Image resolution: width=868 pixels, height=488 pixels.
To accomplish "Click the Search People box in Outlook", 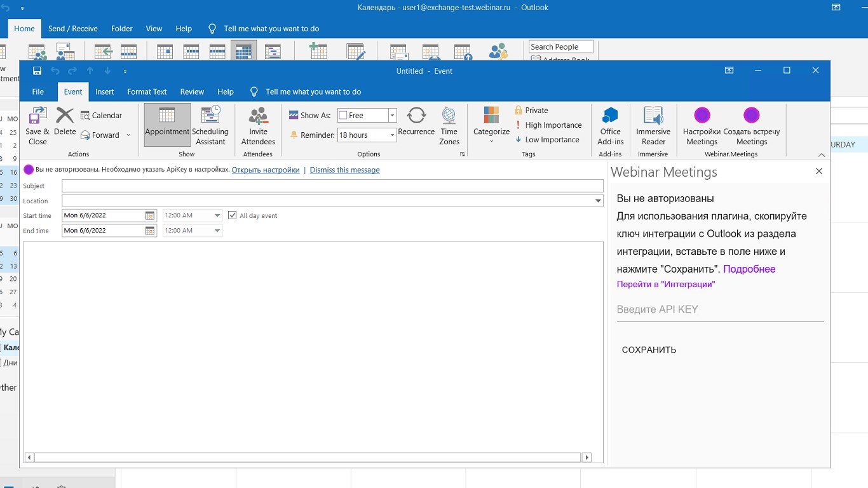I will click(561, 47).
